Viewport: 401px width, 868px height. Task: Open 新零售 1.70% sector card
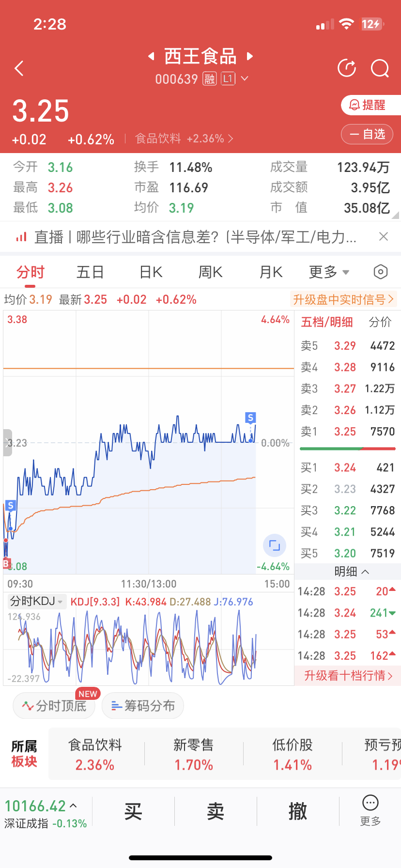[x=194, y=754]
